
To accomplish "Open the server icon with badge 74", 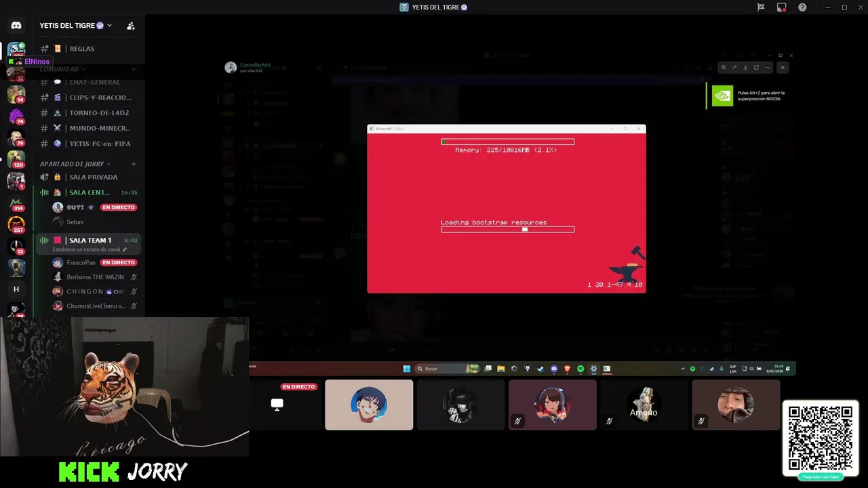I will 16,116.
